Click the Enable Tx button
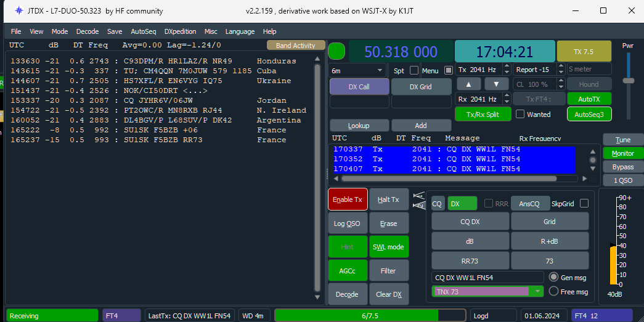 348,199
